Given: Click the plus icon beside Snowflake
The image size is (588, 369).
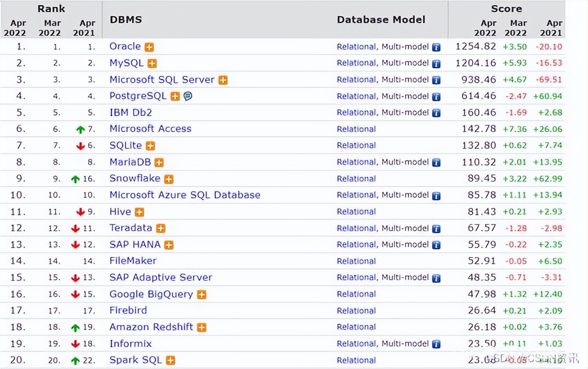Looking at the screenshot, I should (x=169, y=179).
